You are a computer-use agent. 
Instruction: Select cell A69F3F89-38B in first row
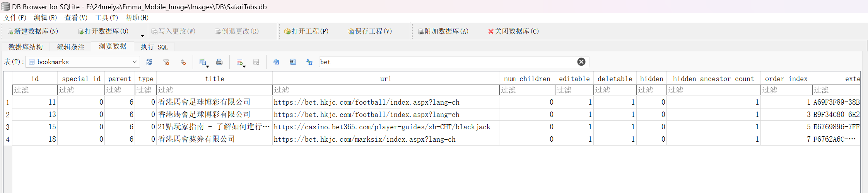click(836, 102)
